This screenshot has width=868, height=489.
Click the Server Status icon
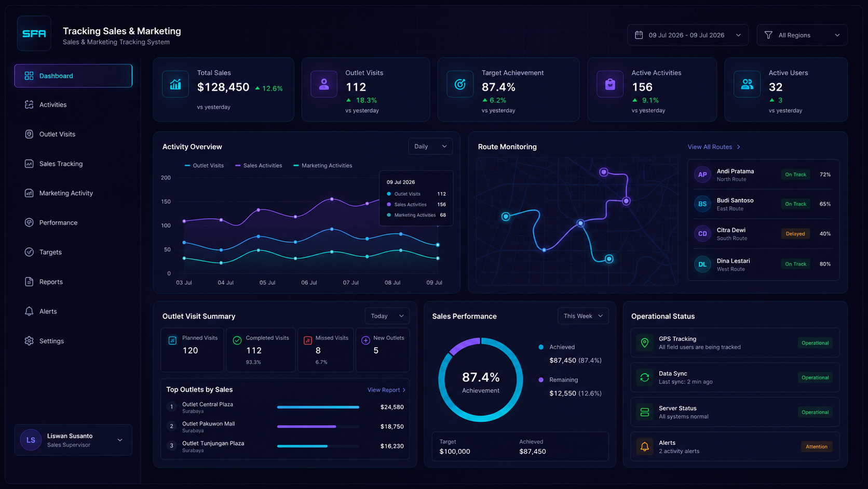click(645, 412)
